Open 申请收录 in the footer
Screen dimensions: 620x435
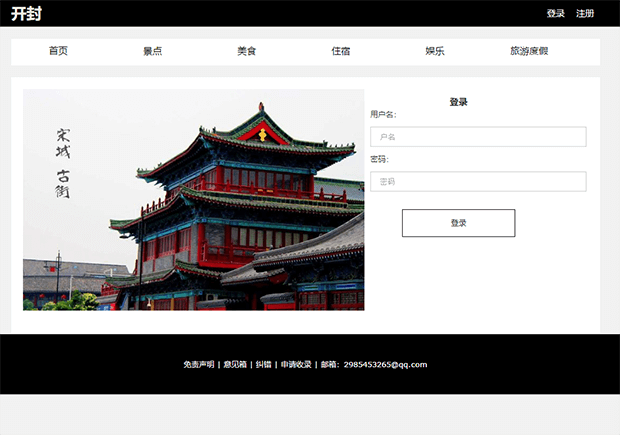(x=296, y=365)
